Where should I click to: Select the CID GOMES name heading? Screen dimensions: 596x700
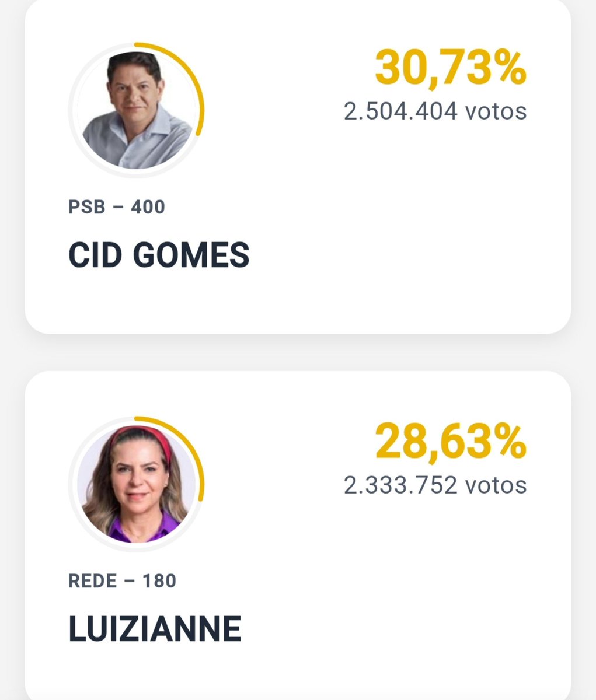pyautogui.click(x=159, y=255)
